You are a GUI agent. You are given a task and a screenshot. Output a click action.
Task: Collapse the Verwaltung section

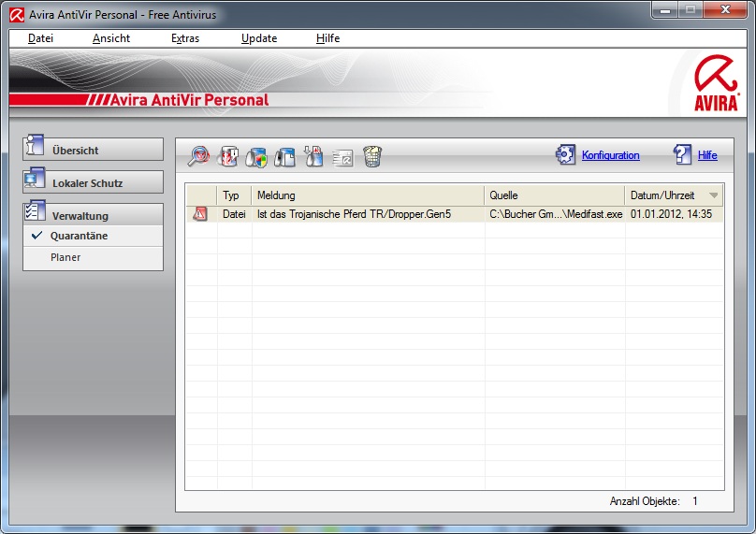[93, 215]
